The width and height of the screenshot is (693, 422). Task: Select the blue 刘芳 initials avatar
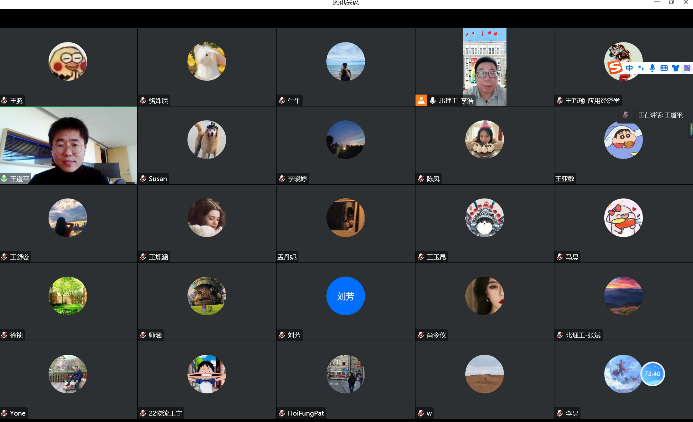(x=346, y=296)
